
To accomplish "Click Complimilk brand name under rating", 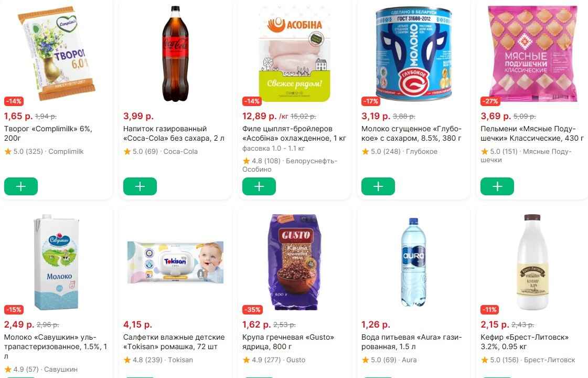I will [x=66, y=152].
